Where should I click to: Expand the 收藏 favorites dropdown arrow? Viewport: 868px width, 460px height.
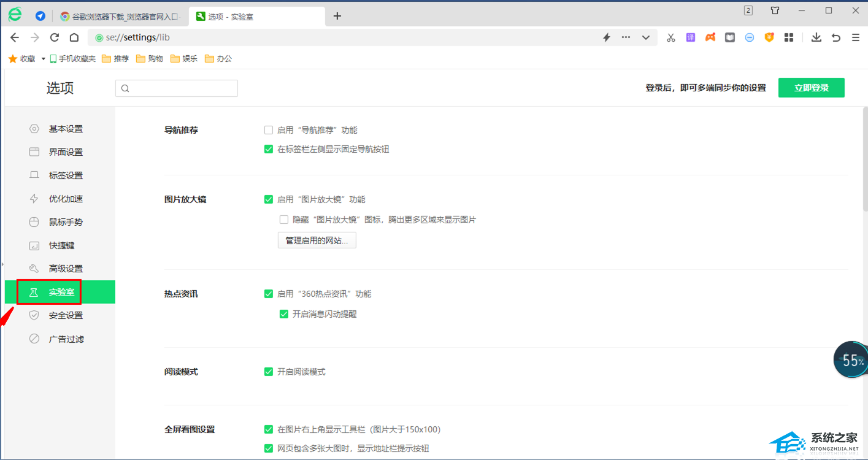[x=44, y=59]
